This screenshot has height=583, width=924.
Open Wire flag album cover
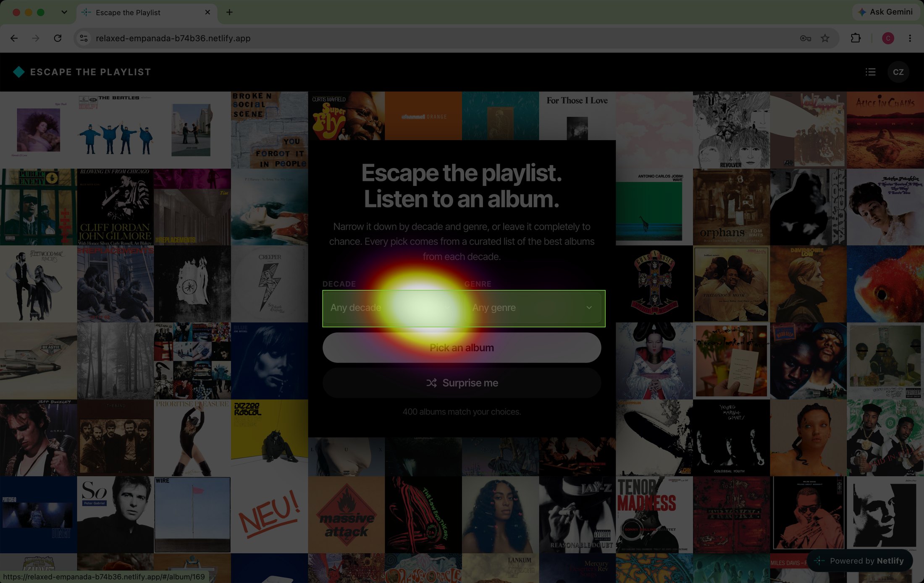pos(192,515)
